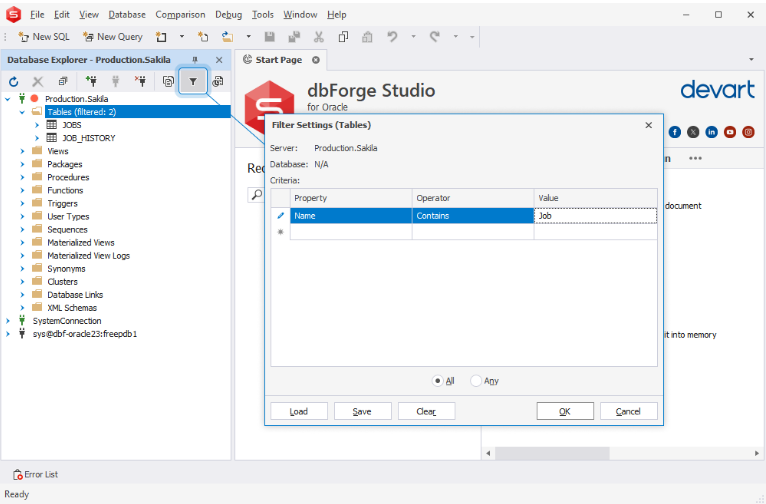Click the Delete (X) icon in Database Explorer

click(38, 82)
